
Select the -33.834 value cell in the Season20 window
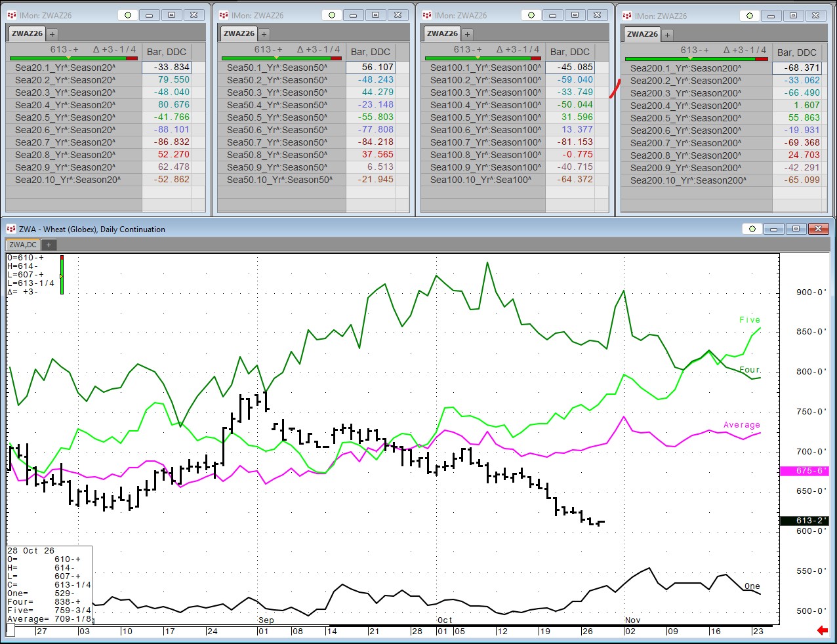pos(167,67)
